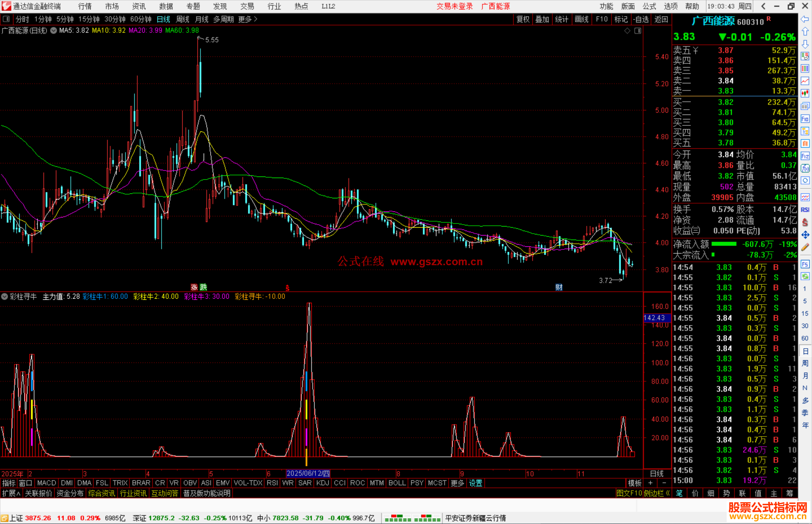This screenshot has height=524, width=812.
Task: Collapse the sidebar via 侧边栏 control
Action: [656, 493]
